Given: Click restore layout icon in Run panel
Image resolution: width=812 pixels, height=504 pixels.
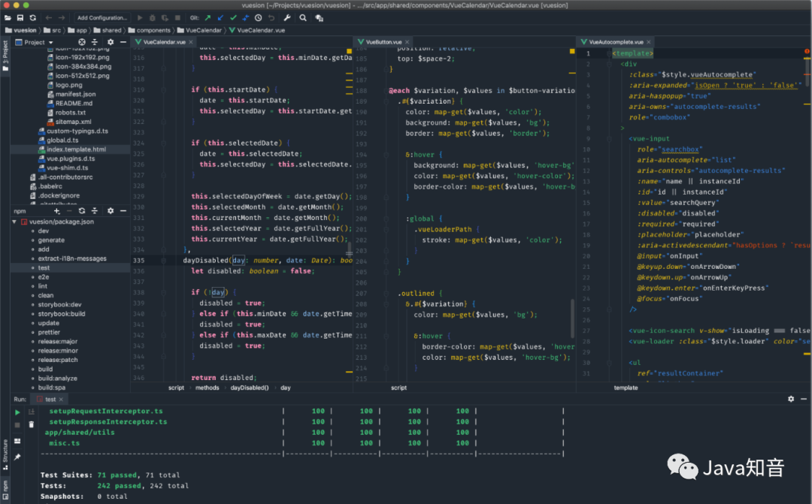Looking at the screenshot, I should (x=17, y=441).
